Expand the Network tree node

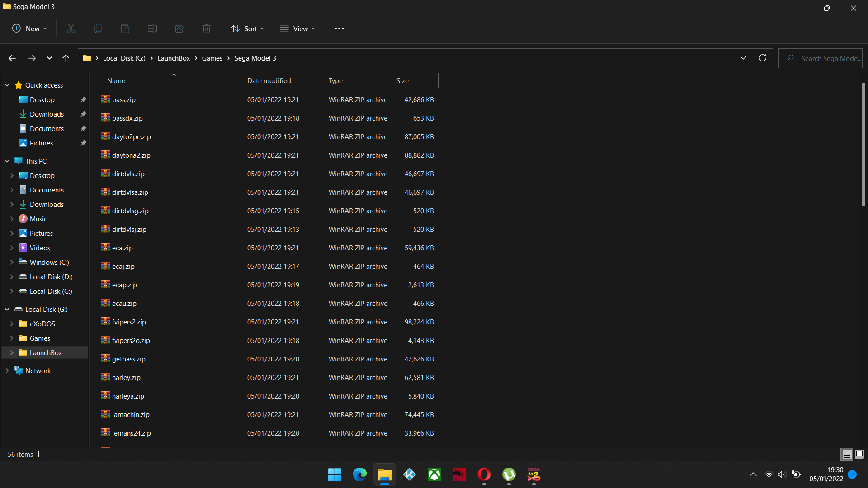(x=7, y=371)
